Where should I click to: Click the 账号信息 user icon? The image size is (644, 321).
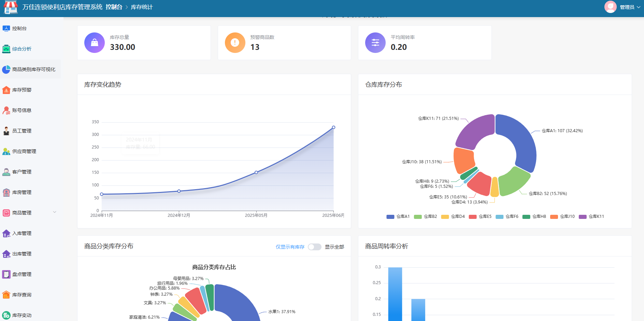(6, 110)
